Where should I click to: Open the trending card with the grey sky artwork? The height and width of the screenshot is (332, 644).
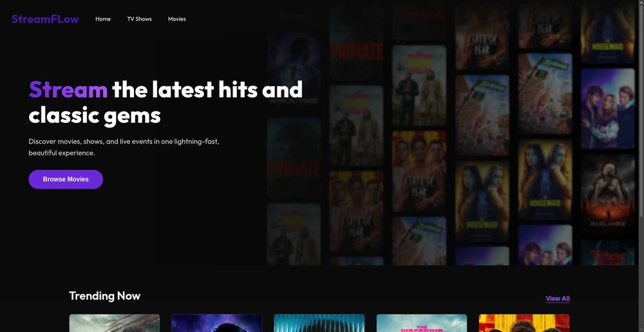pyautogui.click(x=114, y=323)
